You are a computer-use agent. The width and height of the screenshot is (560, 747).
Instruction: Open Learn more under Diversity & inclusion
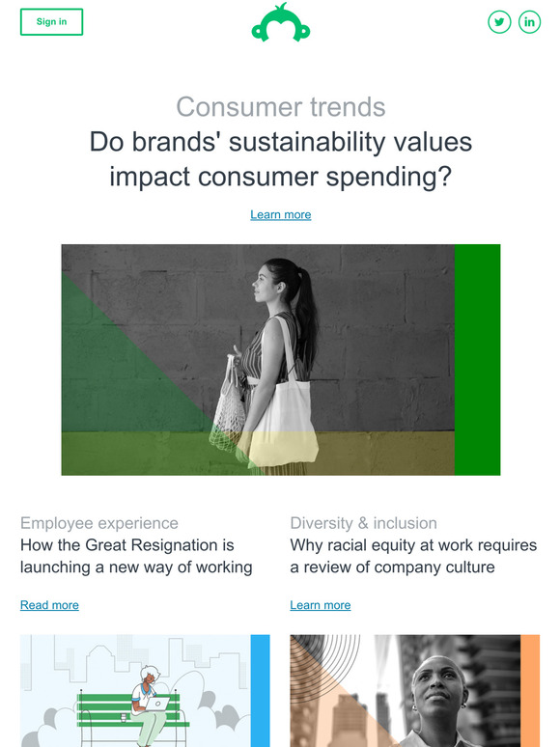click(321, 605)
